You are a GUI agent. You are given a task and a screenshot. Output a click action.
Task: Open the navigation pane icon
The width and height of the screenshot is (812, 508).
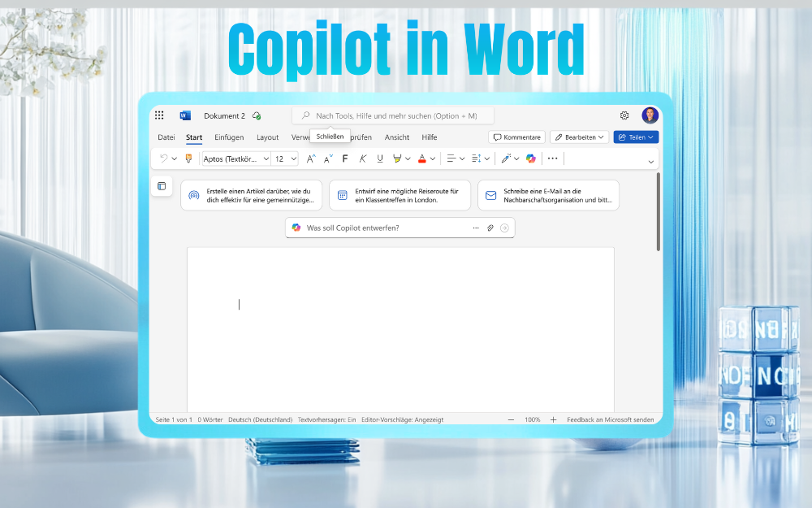click(x=162, y=186)
